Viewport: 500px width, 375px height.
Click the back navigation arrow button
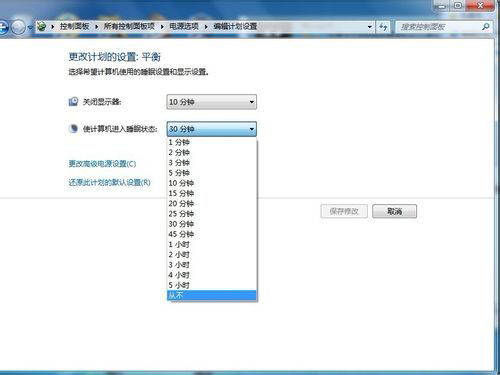tap(2, 27)
